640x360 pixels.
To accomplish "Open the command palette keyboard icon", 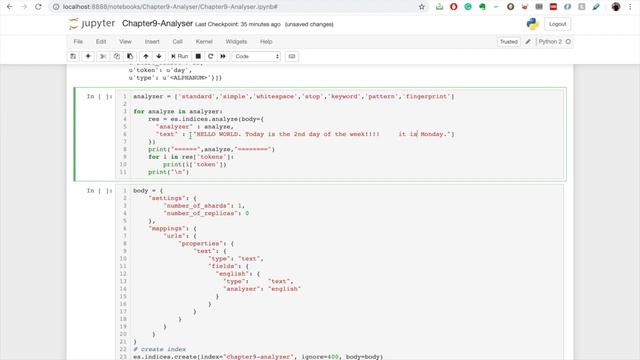I will click(x=292, y=56).
